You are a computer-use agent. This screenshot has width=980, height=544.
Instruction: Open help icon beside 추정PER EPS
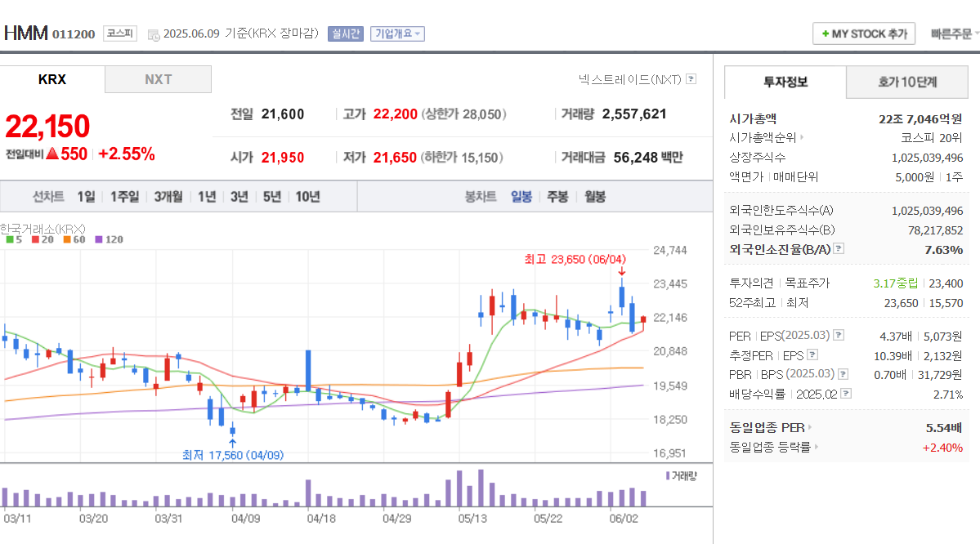812,354
